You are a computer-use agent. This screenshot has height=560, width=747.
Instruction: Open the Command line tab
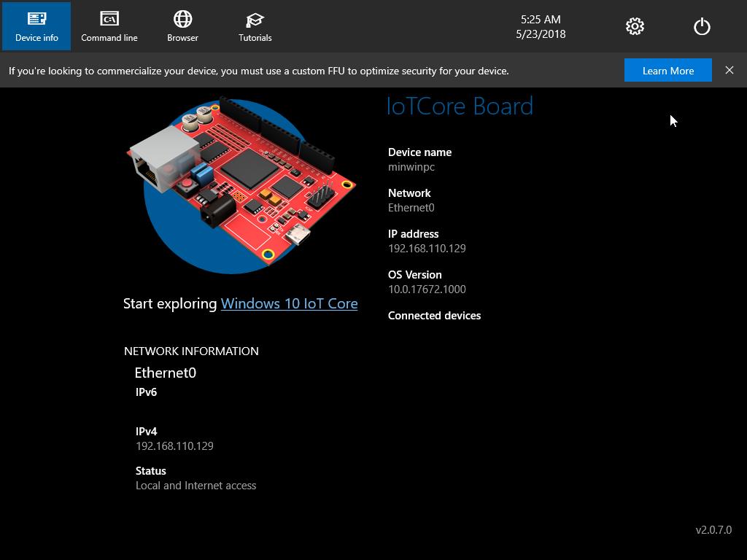(109, 26)
